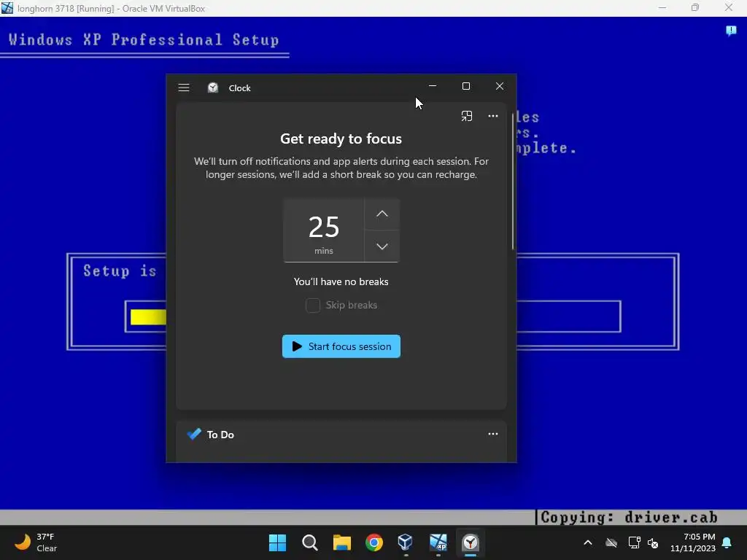Show hidden system tray icons
This screenshot has width=747, height=560.
[588, 542]
